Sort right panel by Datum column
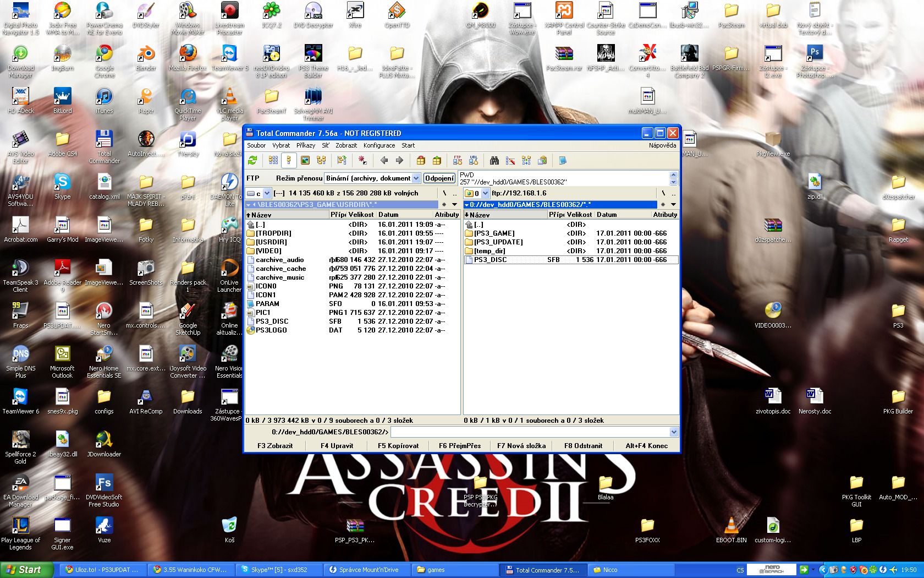Screen dimensions: 924x578 coord(624,215)
